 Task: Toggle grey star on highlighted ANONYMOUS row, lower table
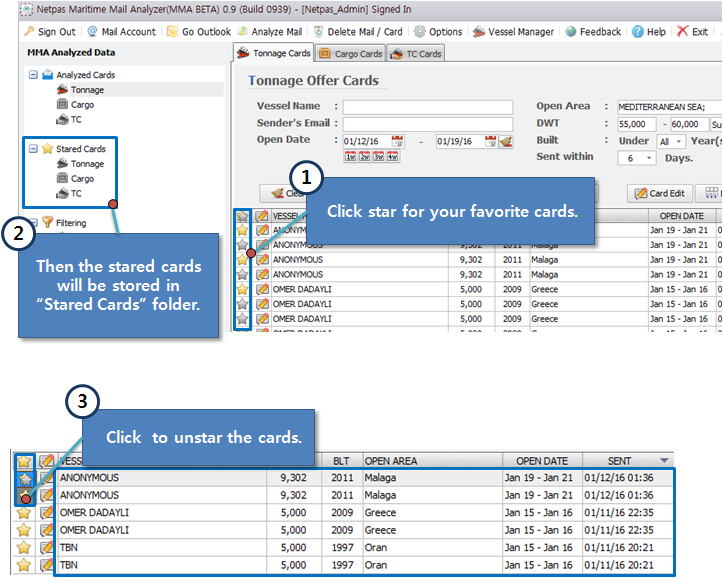point(25,478)
